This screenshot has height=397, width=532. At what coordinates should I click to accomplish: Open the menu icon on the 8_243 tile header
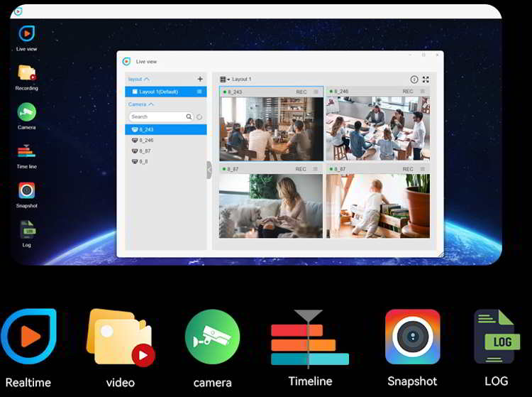click(x=316, y=92)
